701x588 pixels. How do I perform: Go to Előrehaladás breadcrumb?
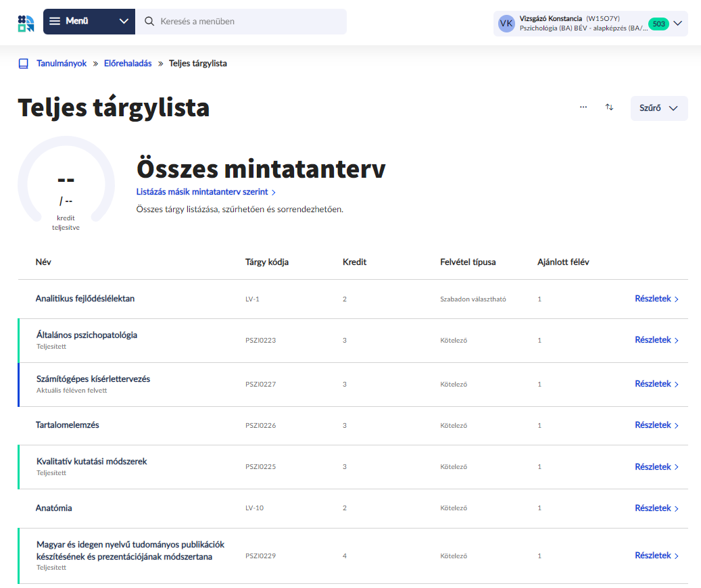point(128,64)
